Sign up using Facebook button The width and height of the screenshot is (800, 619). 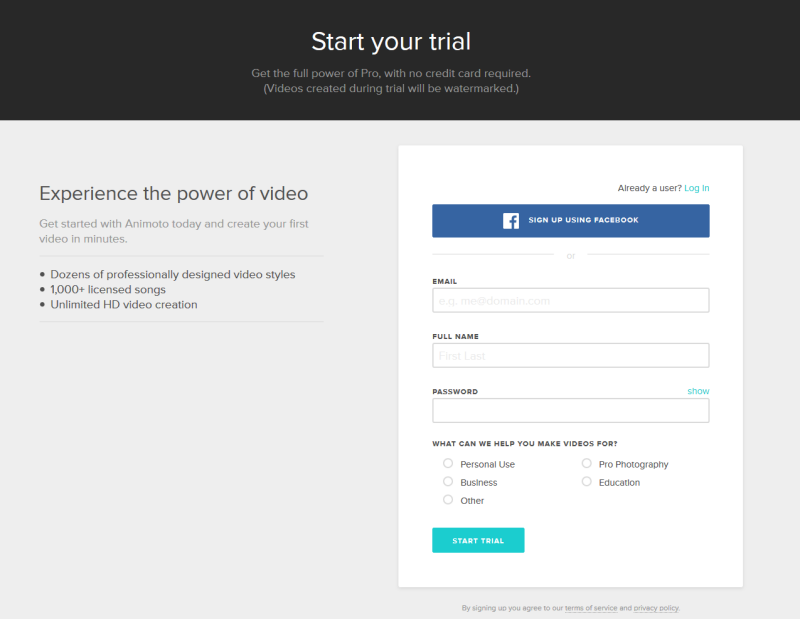coord(570,220)
